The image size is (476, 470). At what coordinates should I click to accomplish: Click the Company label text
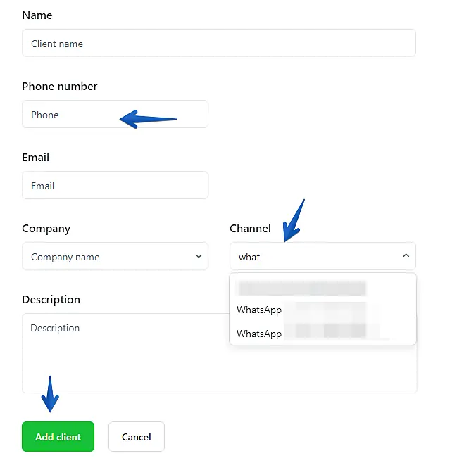[46, 228]
